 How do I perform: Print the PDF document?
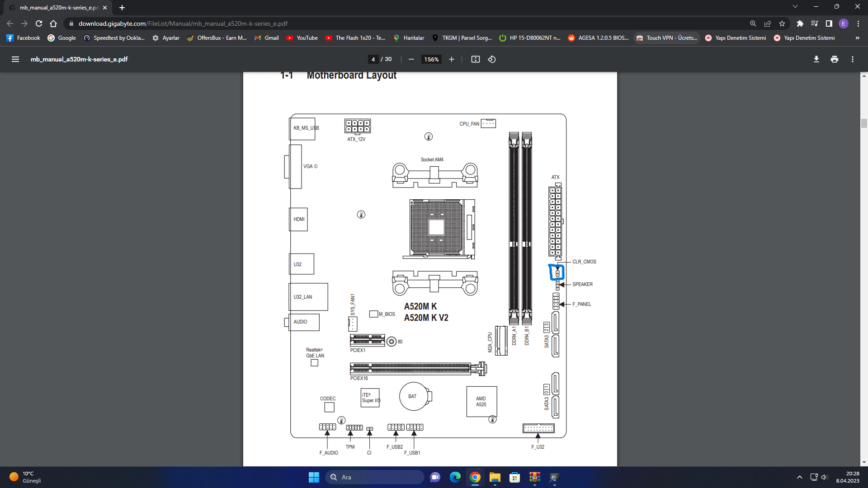(x=834, y=59)
